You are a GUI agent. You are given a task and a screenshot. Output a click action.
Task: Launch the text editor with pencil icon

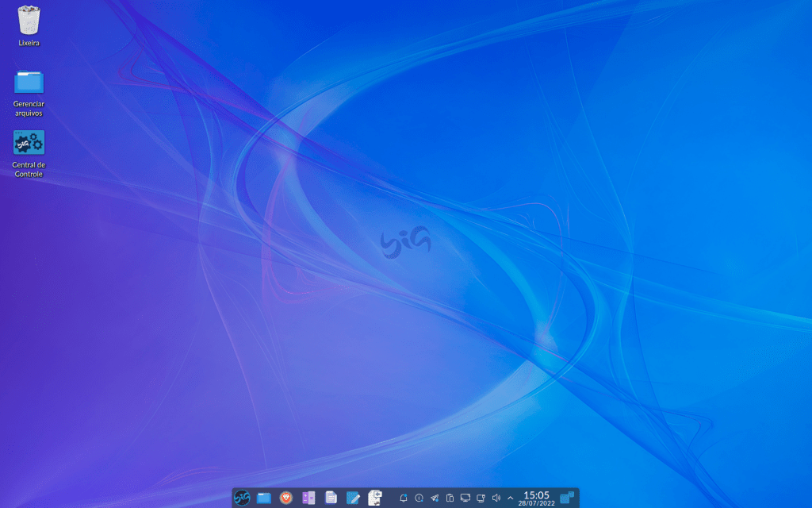[x=353, y=498]
